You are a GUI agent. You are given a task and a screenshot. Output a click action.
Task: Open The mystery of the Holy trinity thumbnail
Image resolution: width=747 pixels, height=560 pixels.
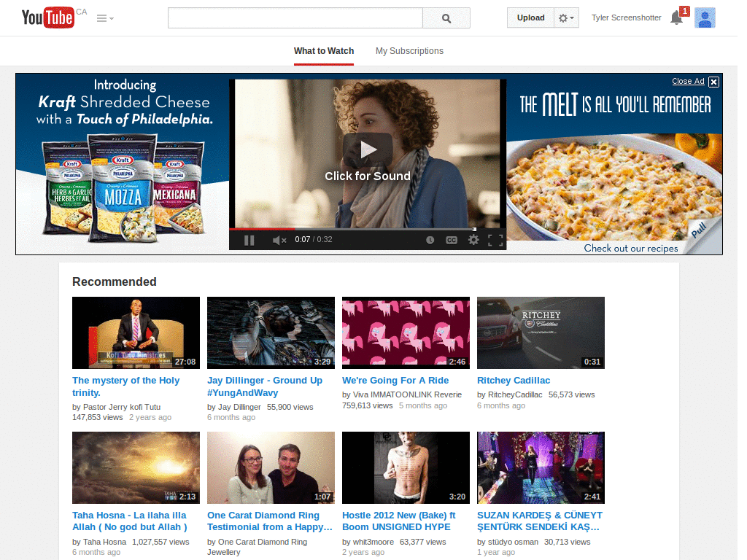click(136, 332)
